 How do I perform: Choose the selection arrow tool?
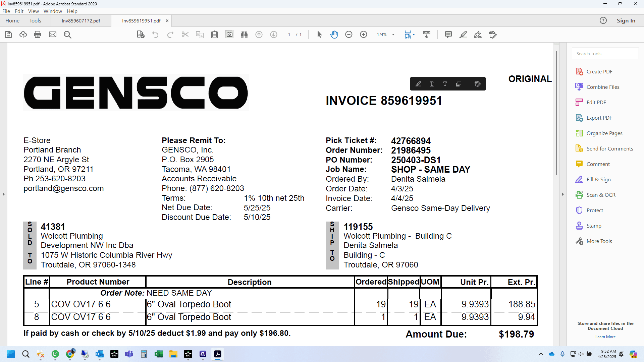(x=319, y=35)
